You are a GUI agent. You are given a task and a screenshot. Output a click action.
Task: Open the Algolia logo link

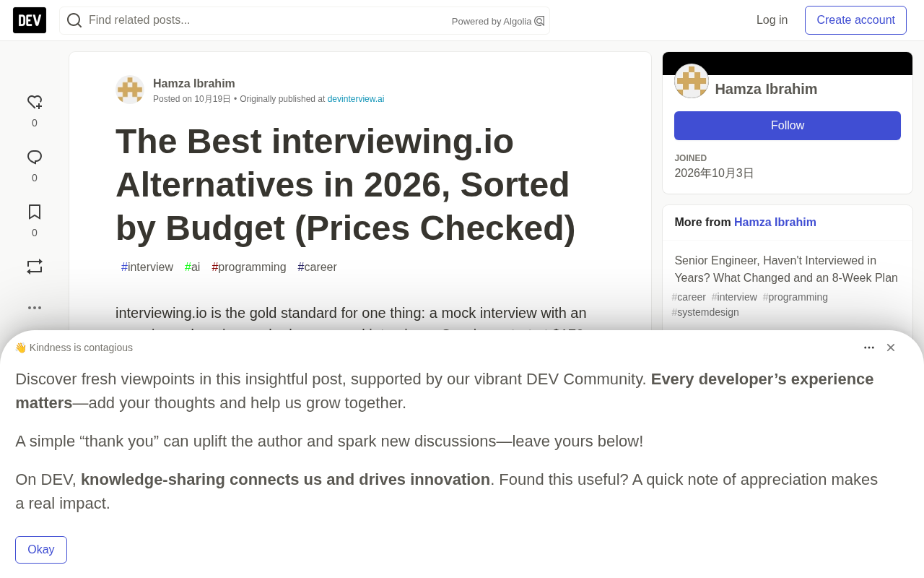pos(539,21)
